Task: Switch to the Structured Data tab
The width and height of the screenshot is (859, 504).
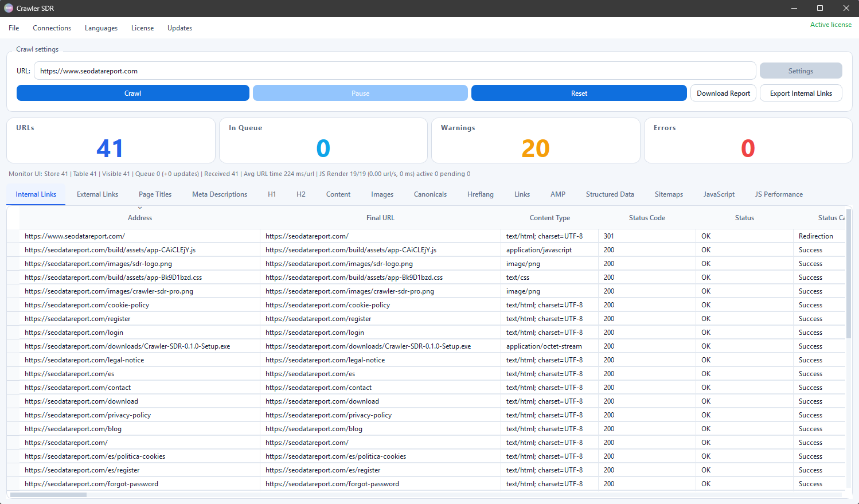Action: coord(610,194)
